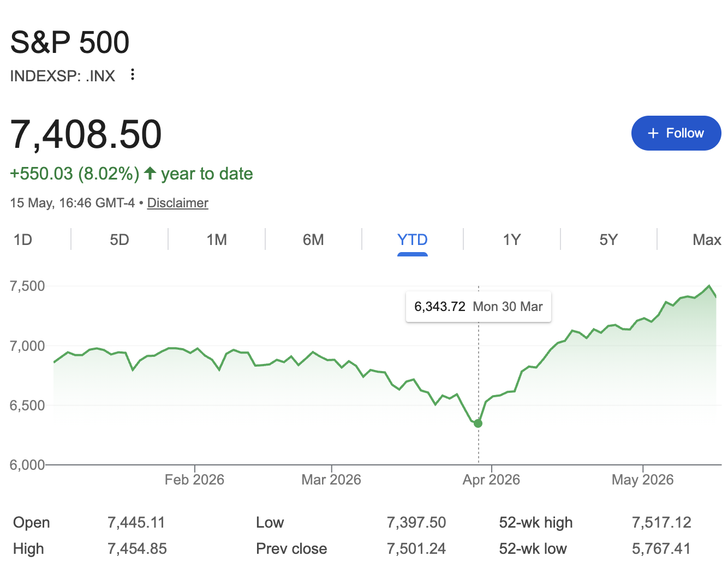Click the green data point on chart
Screen dimensions: 728x574
478,423
